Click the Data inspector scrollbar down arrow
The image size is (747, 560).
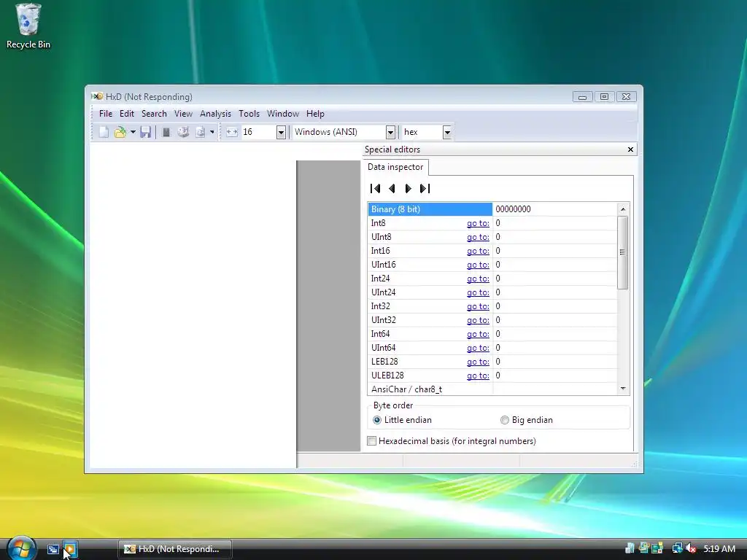[623, 389]
